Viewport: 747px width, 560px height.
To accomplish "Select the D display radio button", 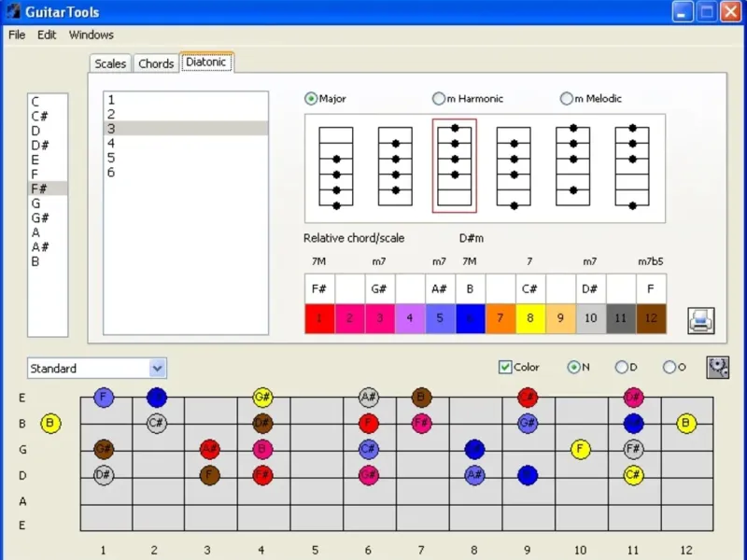I will coord(621,367).
